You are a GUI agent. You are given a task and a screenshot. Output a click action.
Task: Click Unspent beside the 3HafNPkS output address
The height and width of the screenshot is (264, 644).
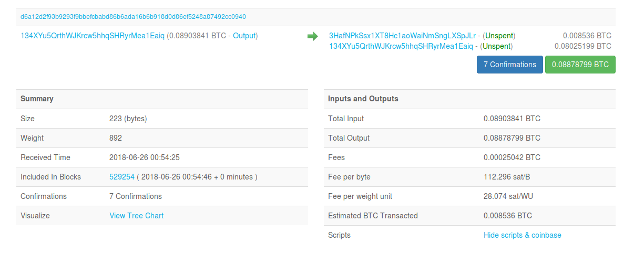pos(499,36)
